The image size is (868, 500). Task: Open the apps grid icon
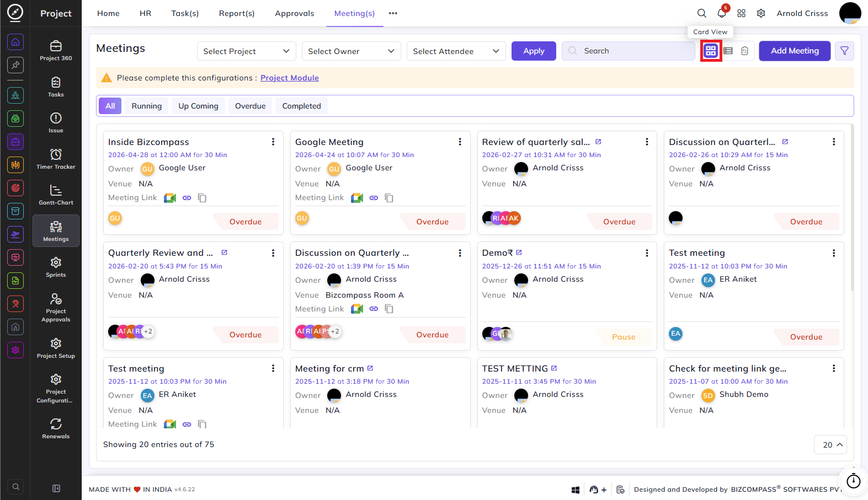(742, 13)
